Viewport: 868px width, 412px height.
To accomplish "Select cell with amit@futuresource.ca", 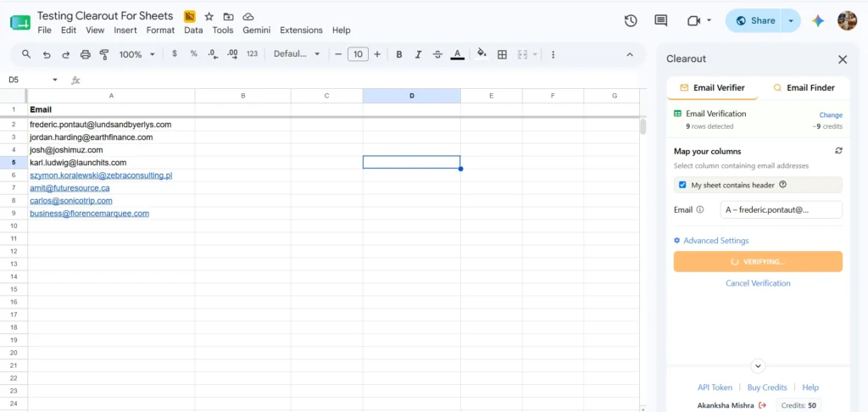I will coord(111,187).
